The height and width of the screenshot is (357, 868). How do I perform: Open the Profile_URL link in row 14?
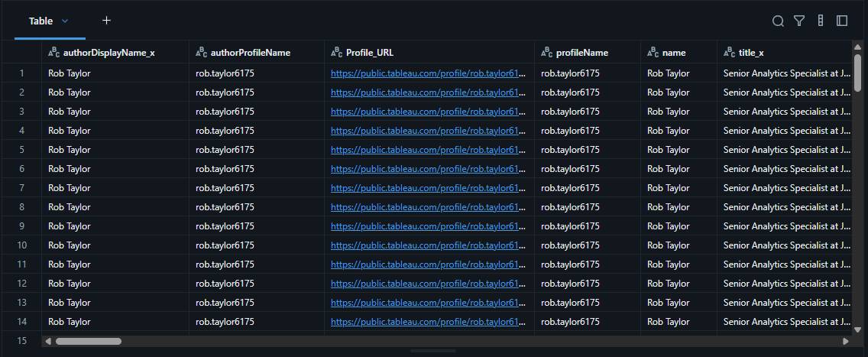[428, 322]
